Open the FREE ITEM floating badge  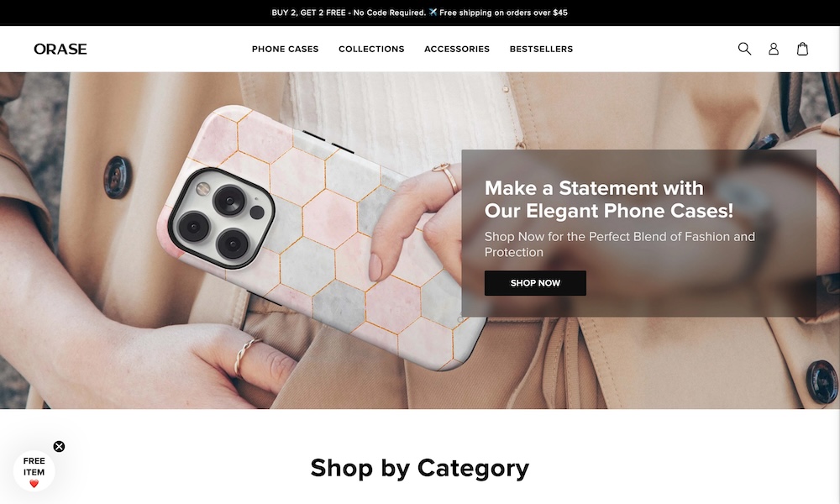pyautogui.click(x=34, y=471)
